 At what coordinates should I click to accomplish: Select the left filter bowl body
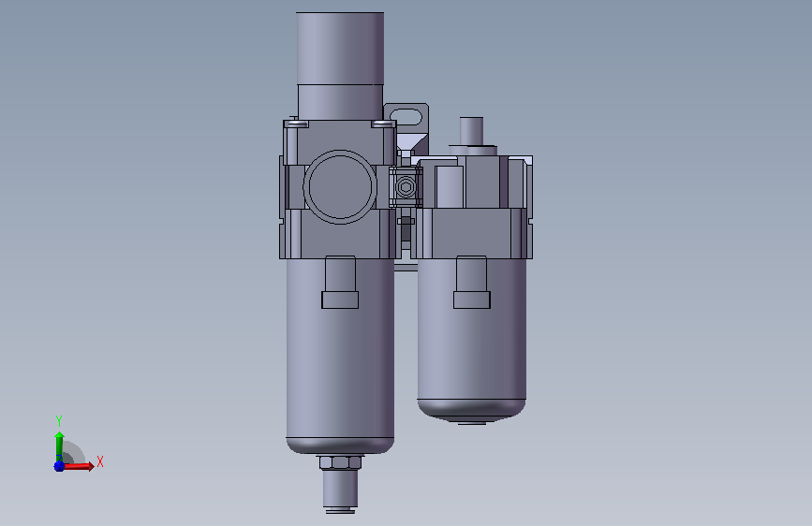pyautogui.click(x=340, y=358)
